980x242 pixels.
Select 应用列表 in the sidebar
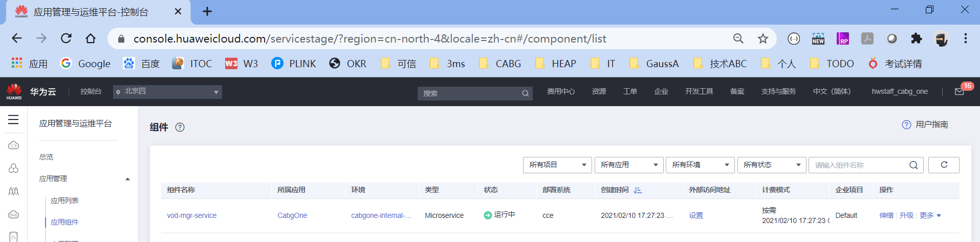click(x=64, y=200)
